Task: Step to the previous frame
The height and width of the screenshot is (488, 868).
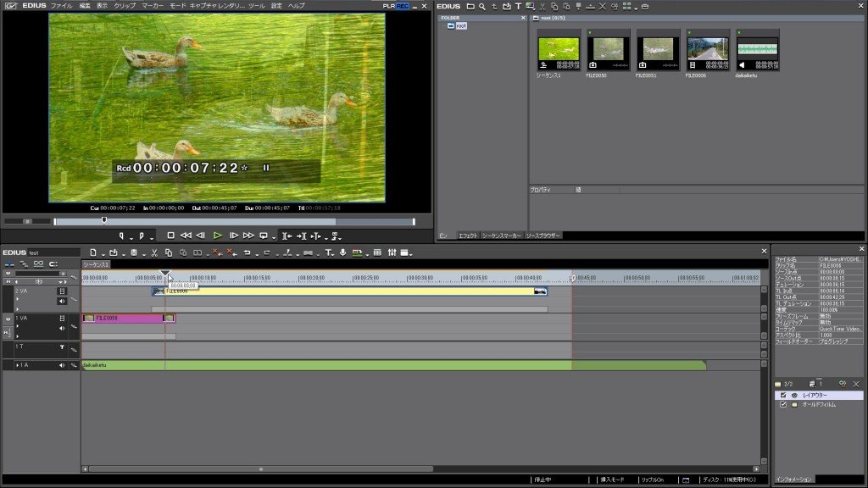Action: 200,236
